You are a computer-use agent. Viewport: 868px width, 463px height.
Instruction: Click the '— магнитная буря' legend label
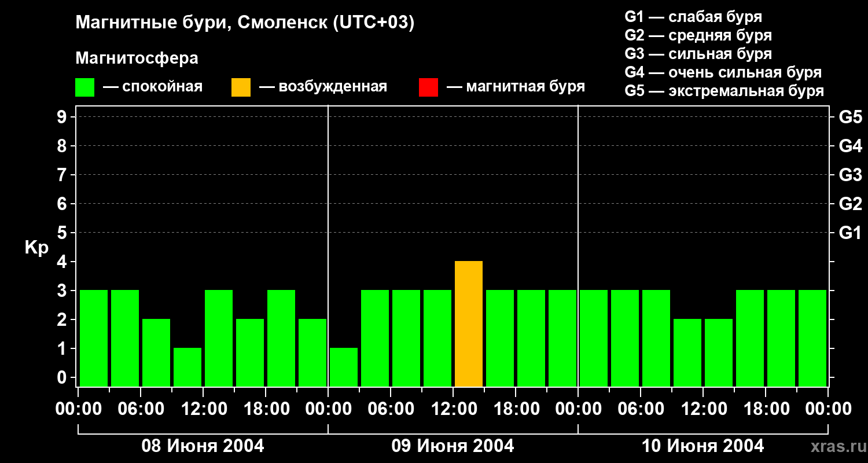[516, 87]
